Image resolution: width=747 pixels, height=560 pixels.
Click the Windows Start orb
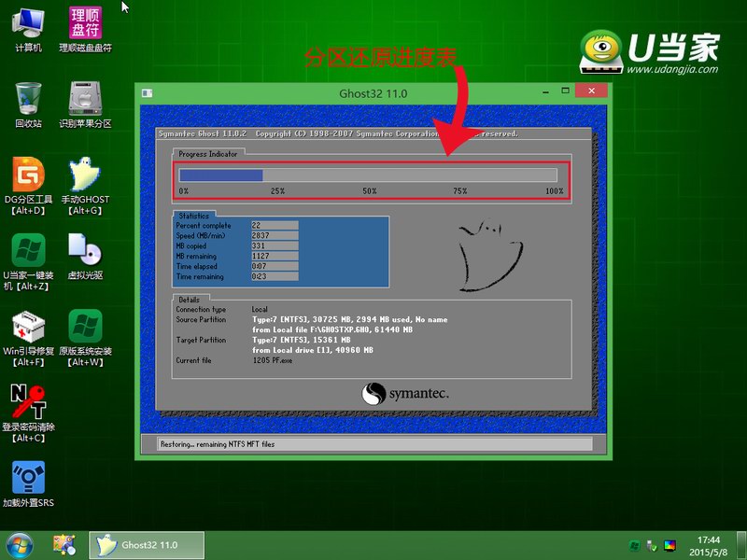coord(20,544)
